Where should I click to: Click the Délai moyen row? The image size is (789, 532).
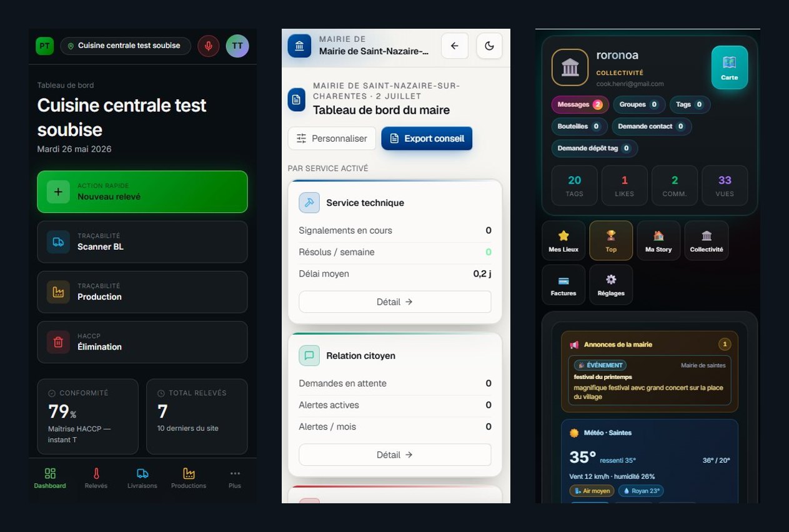click(x=395, y=273)
